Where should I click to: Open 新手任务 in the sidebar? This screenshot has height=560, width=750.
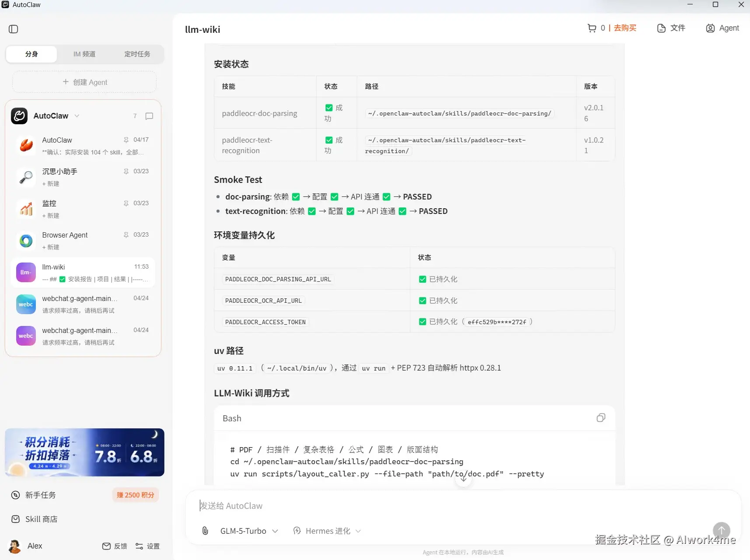pyautogui.click(x=34, y=495)
